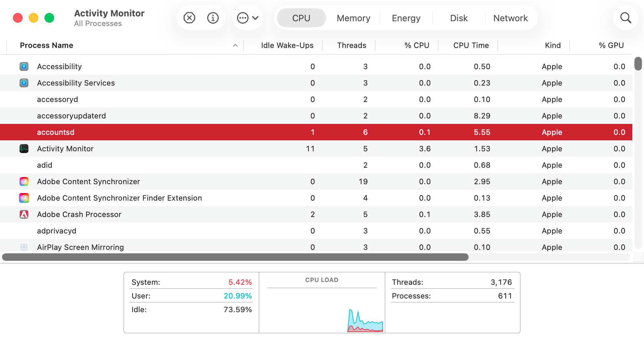Click the System 5.42% value
This screenshot has height=343, width=644.
click(240, 282)
